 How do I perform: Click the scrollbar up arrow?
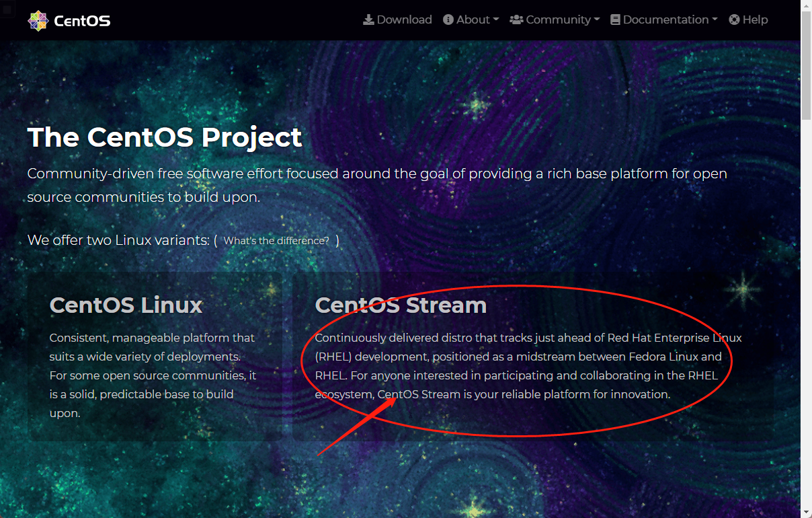click(807, 5)
